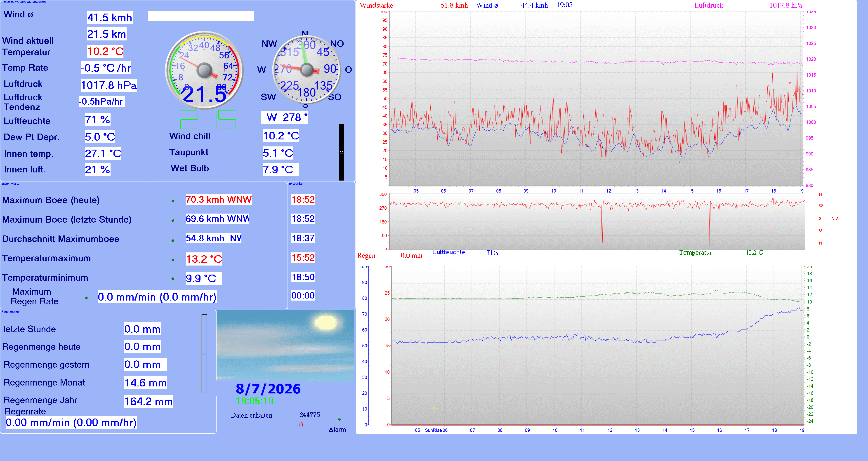Click the red Temperatur value 10.2 °C

[x=106, y=51]
